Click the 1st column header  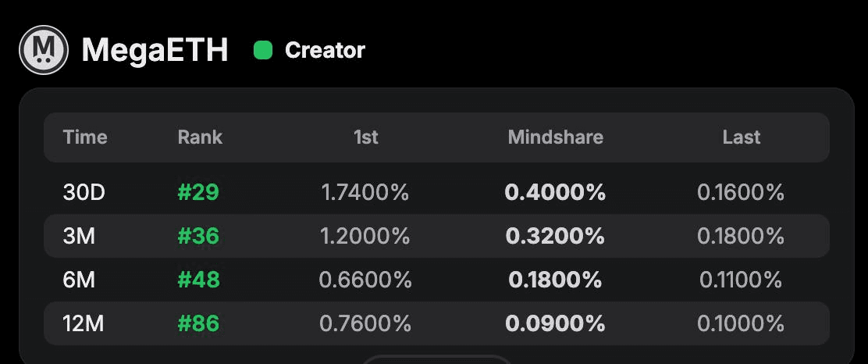pyautogui.click(x=365, y=137)
